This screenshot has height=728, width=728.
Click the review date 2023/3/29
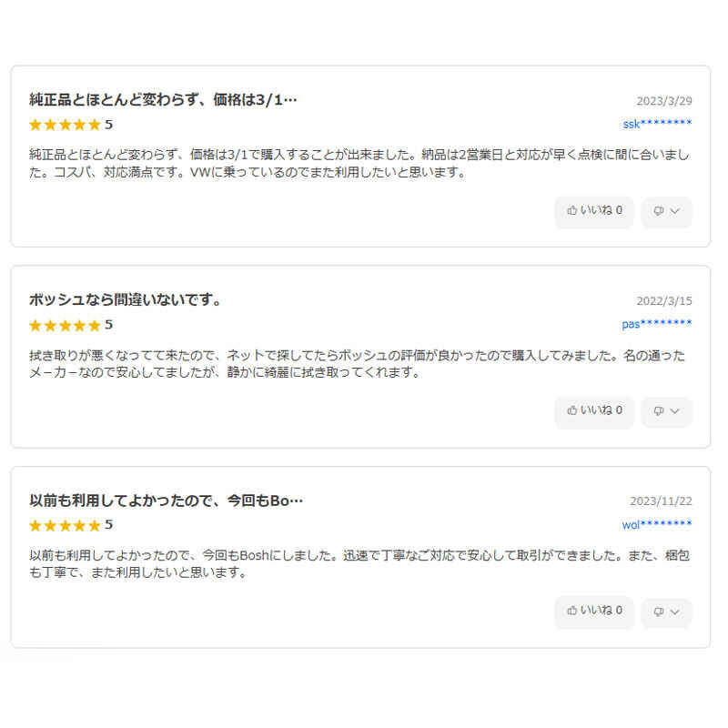click(x=664, y=101)
